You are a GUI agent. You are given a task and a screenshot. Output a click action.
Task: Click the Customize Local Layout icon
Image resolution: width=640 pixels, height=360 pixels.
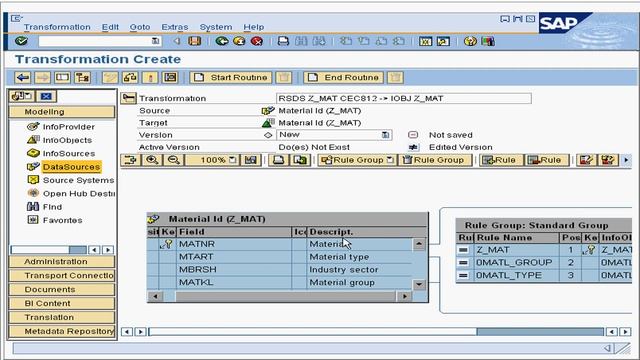pos(488,41)
